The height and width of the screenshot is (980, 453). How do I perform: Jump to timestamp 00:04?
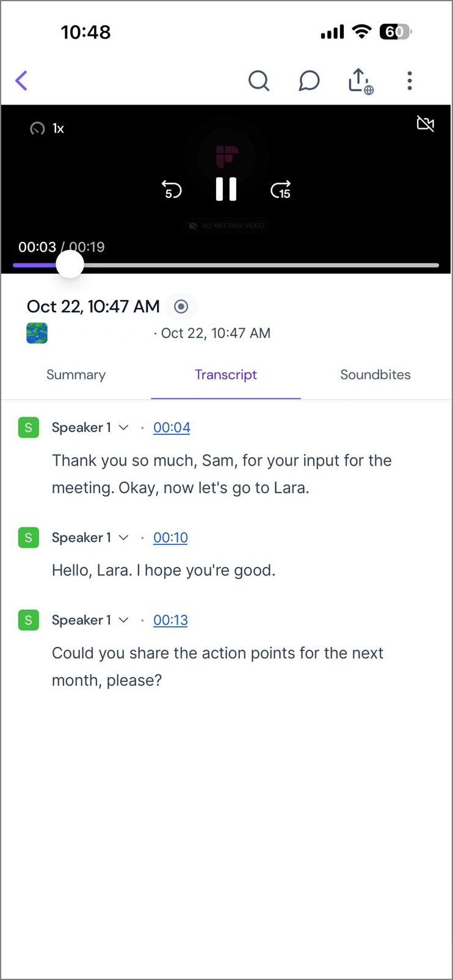pyautogui.click(x=172, y=428)
